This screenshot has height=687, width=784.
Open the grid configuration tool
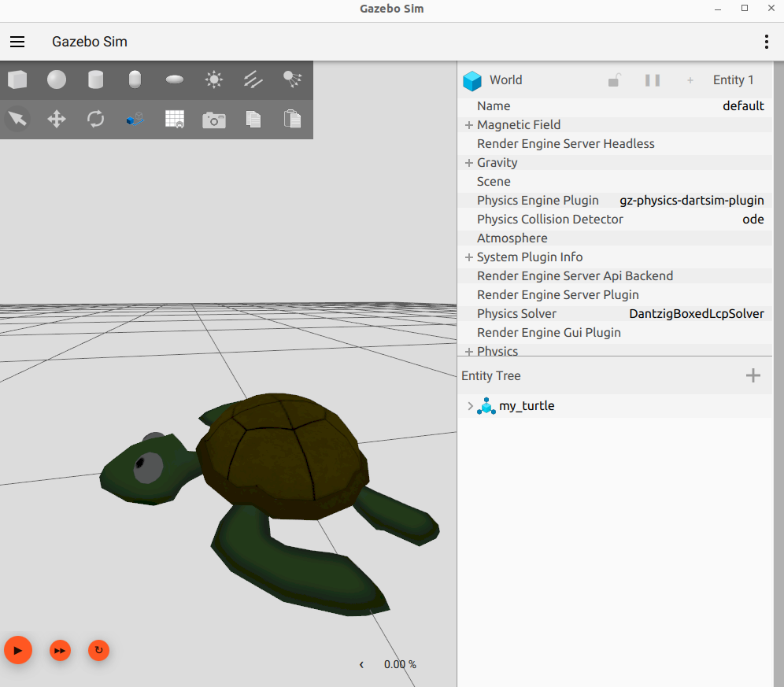point(175,119)
